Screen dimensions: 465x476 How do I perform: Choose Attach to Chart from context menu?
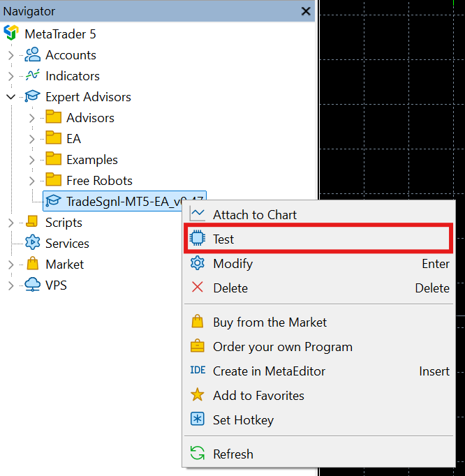(318, 214)
